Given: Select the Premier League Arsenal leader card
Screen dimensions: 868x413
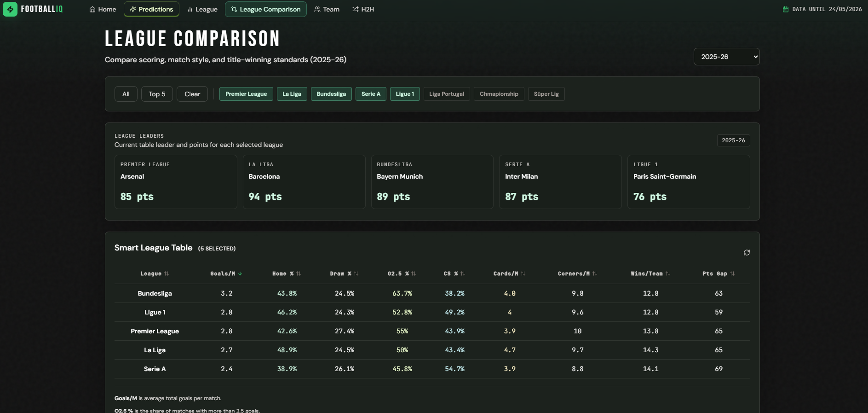Looking at the screenshot, I should 176,182.
